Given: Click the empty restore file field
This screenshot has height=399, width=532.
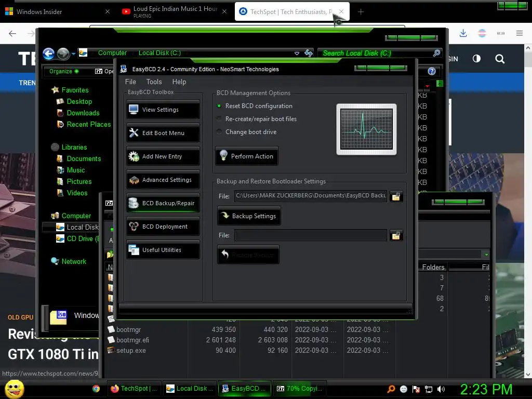Looking at the screenshot, I should [x=311, y=235].
